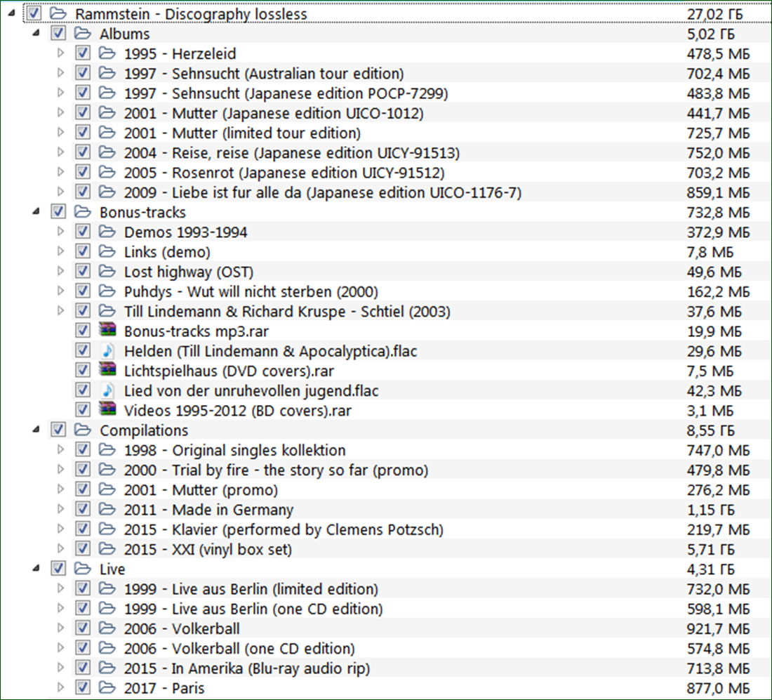The image size is (772, 700).
Task: Click RAR icon of Videos 1995-2012 (BD covers).rar
Action: pos(107,409)
